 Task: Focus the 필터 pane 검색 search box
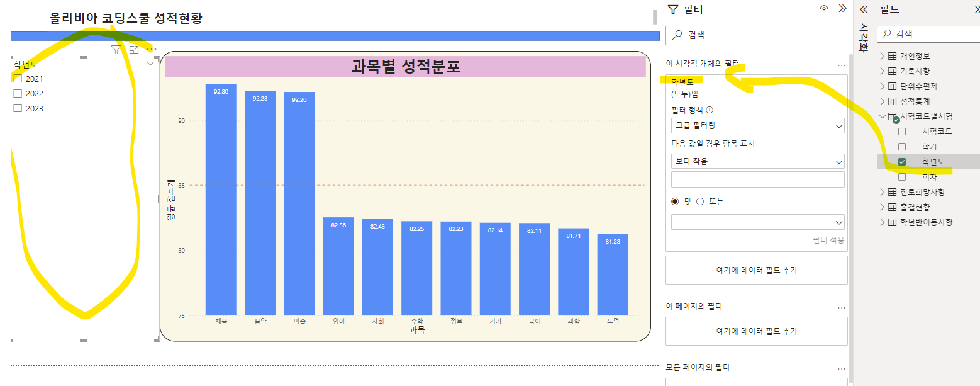(755, 35)
